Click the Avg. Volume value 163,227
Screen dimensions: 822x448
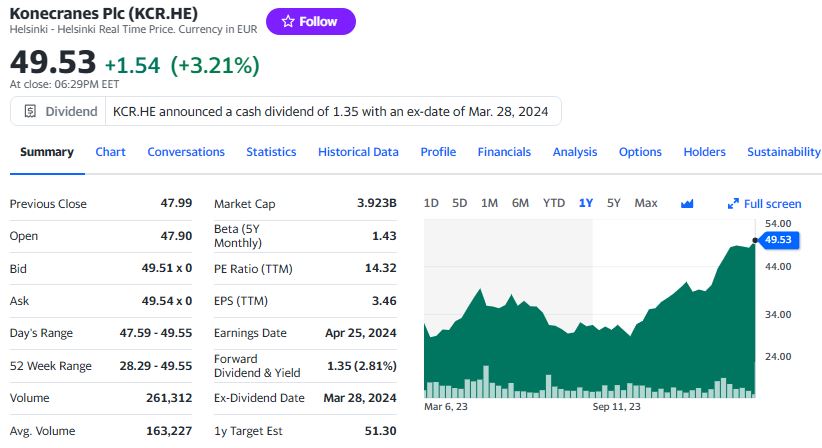tap(169, 431)
